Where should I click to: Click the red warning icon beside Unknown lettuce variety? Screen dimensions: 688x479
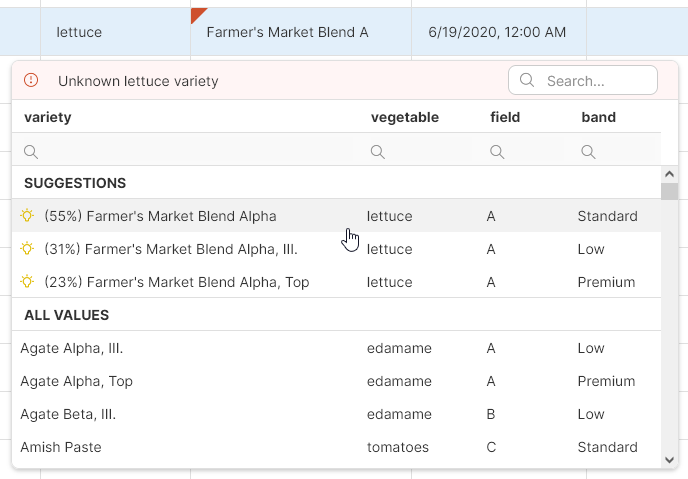[31, 81]
